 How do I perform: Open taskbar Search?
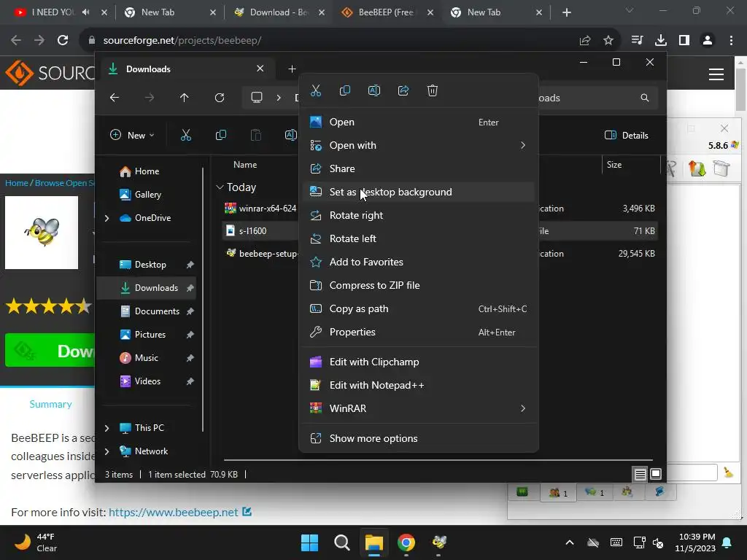coord(342,542)
